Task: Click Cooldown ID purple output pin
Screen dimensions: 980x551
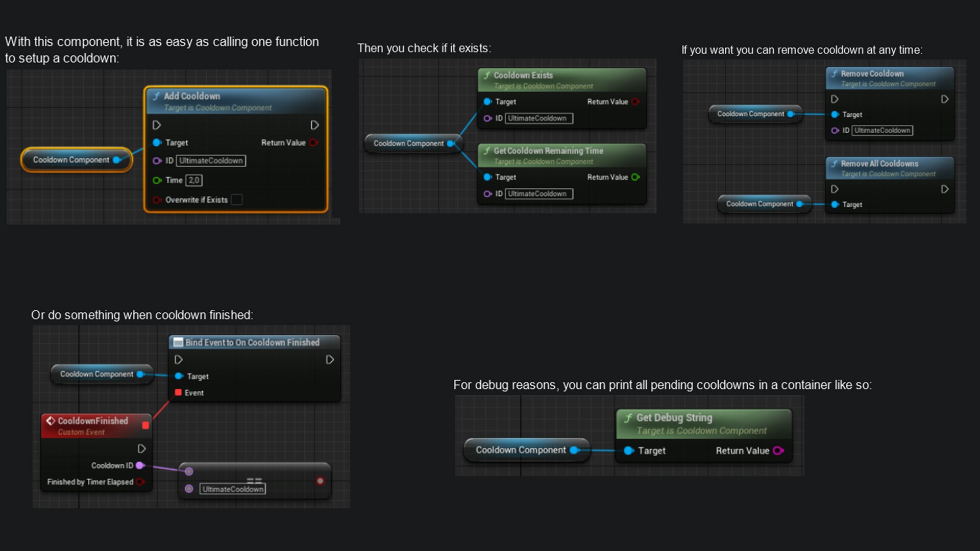Action: click(x=139, y=465)
